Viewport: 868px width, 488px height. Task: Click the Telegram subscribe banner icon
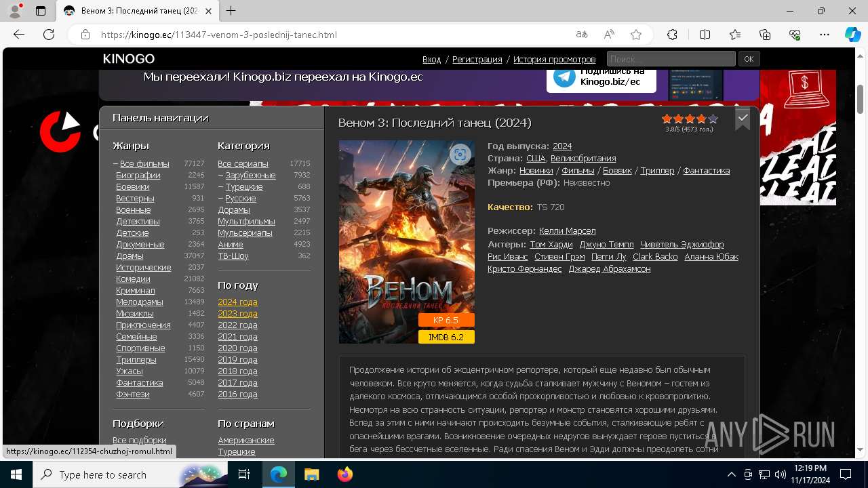click(x=564, y=77)
